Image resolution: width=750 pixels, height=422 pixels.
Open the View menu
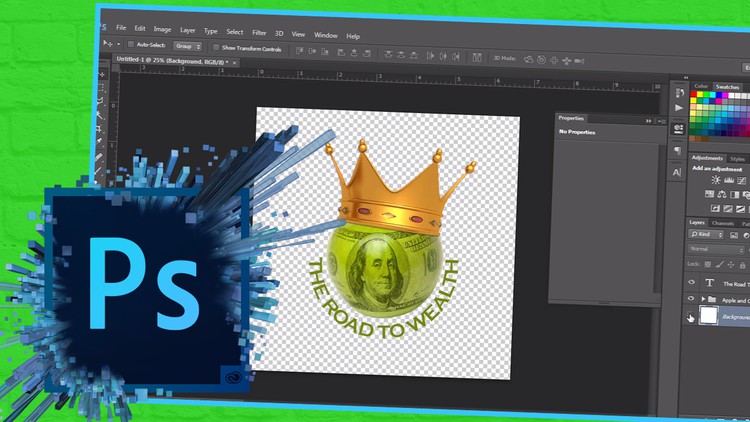click(298, 34)
